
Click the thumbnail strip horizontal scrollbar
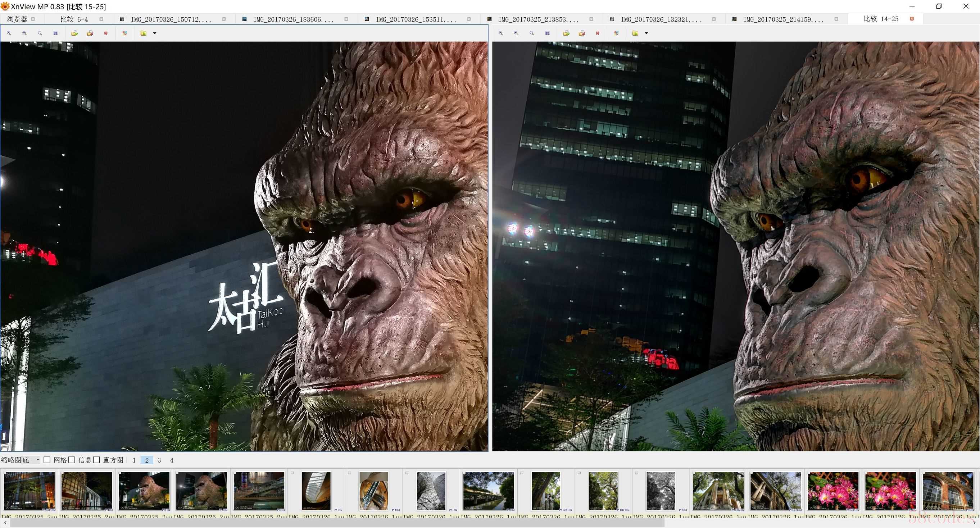click(337, 523)
